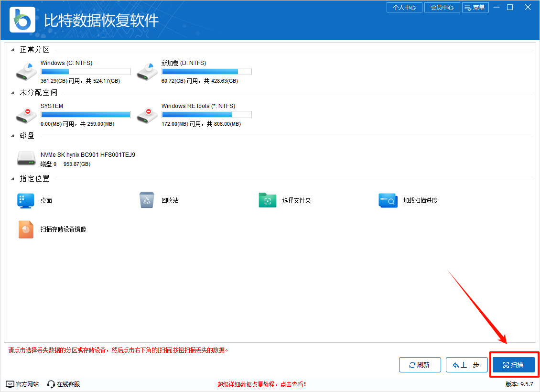
Task: Click the 选择文件夹 folder selection icon
Action: [268, 200]
